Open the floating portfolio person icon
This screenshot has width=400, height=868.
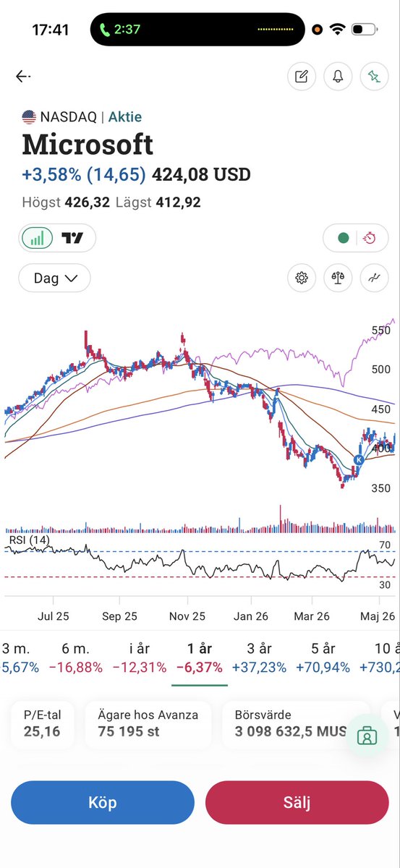[367, 735]
